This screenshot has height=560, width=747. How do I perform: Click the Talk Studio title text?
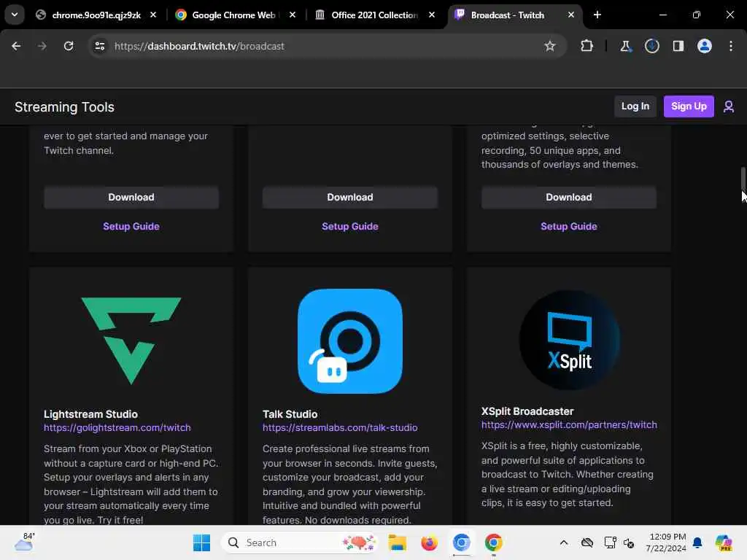click(290, 414)
